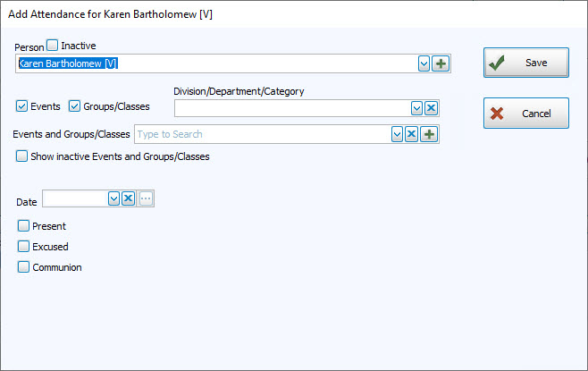Click the green plus to add a person

pos(441,63)
